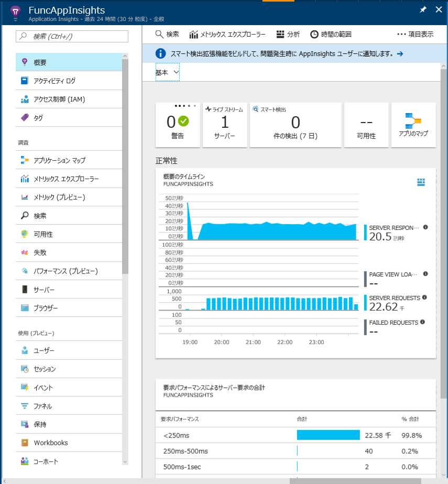Click the sidebar 検索 magnifier icon
This screenshot has height=484, width=448.
pyautogui.click(x=25, y=215)
